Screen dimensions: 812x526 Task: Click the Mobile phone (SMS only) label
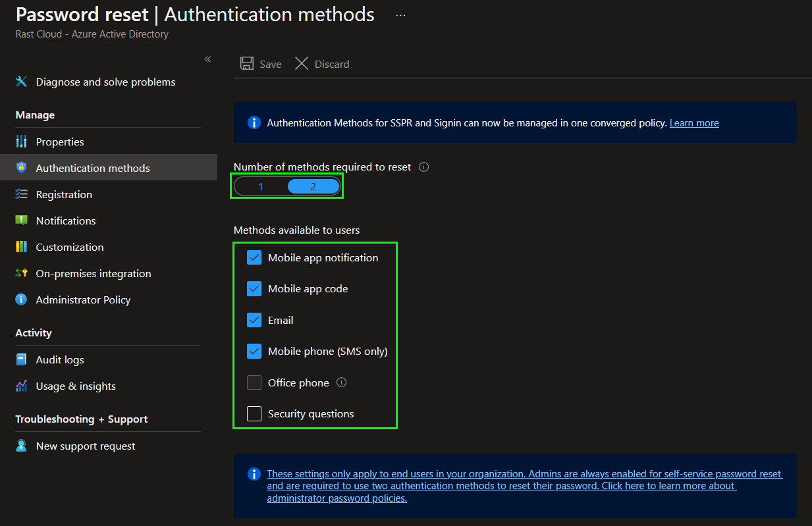[x=328, y=351]
